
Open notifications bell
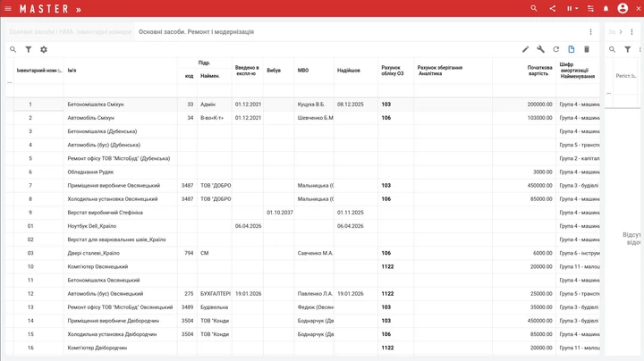click(x=606, y=8)
